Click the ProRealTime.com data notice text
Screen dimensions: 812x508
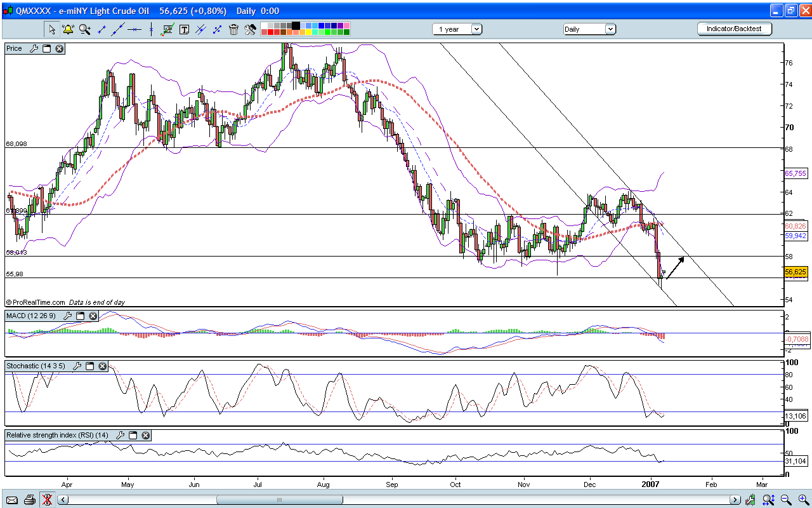coord(65,302)
